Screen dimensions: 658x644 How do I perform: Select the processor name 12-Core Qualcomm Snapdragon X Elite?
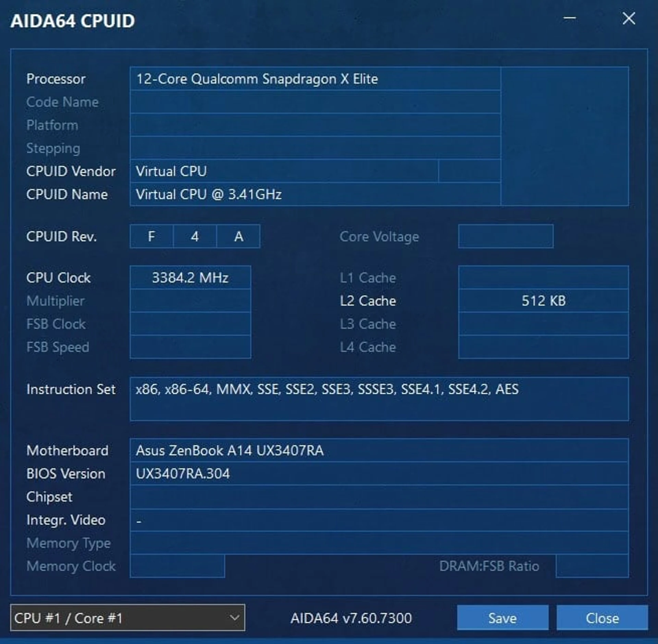pyautogui.click(x=257, y=79)
